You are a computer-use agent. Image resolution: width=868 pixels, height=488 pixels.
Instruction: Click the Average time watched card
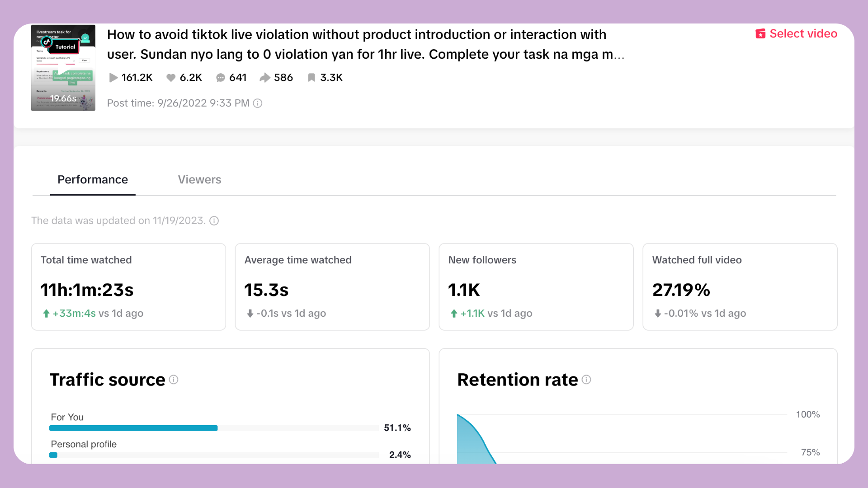(x=332, y=287)
